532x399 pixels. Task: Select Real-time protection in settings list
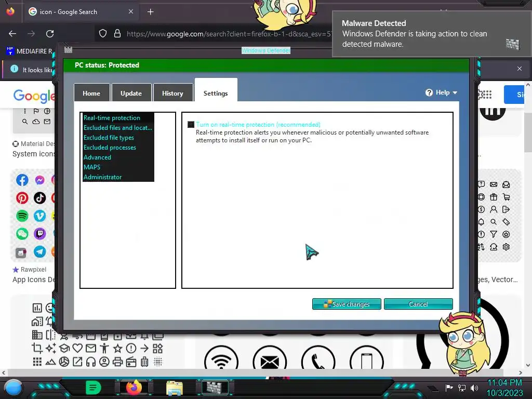pyautogui.click(x=112, y=118)
